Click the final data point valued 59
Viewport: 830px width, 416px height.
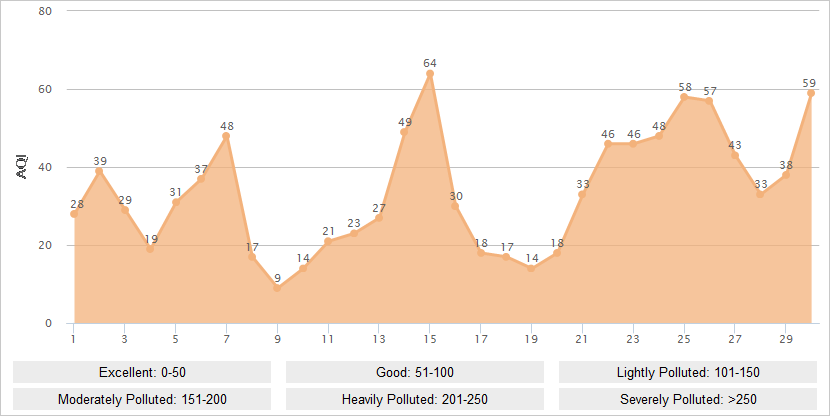point(811,93)
